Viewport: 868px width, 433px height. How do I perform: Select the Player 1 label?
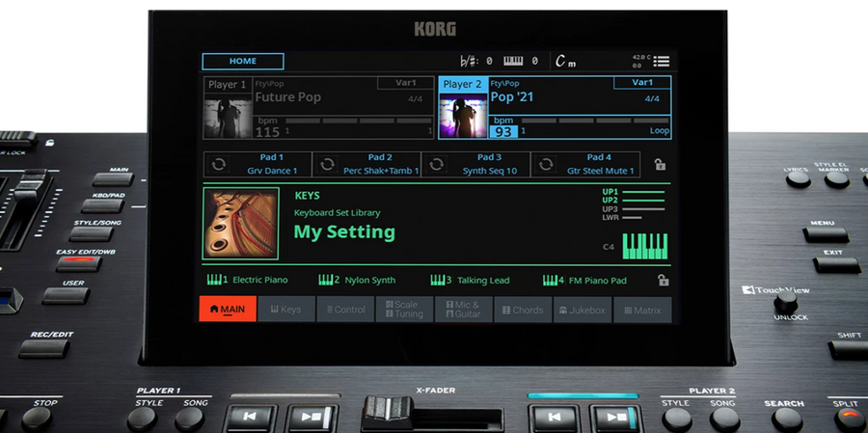(228, 85)
